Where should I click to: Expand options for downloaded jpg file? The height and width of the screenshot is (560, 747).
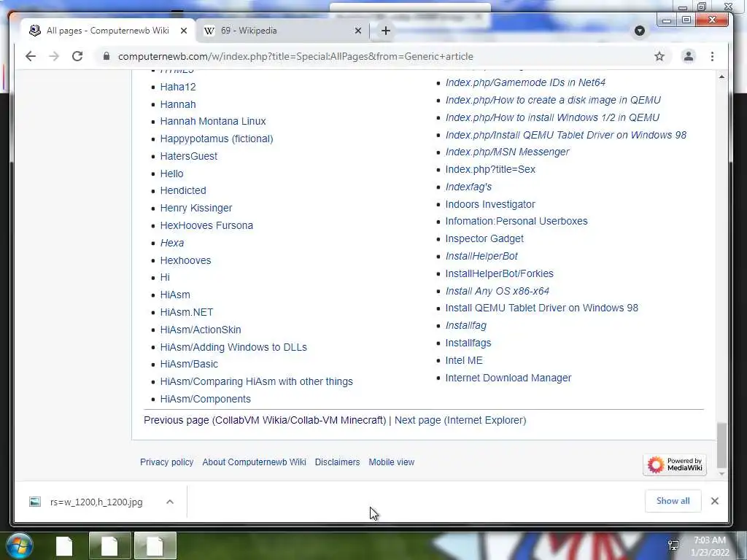tap(170, 502)
